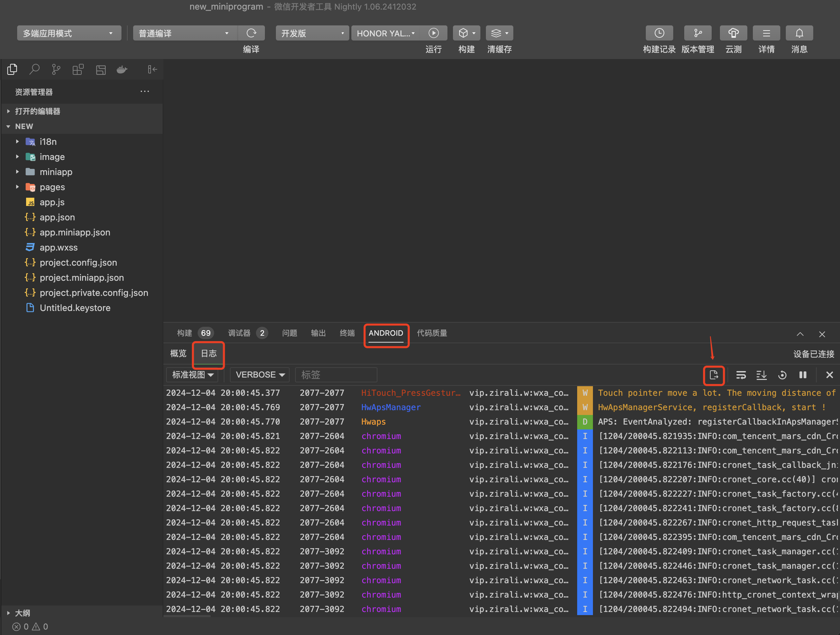
Task: Close the bottom panel
Action: [x=822, y=334]
